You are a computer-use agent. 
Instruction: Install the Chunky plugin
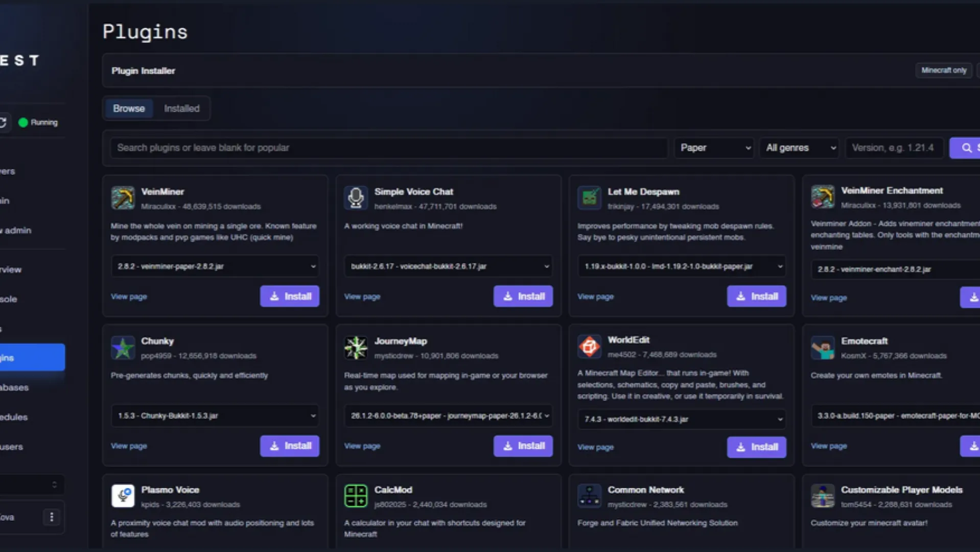tap(290, 446)
